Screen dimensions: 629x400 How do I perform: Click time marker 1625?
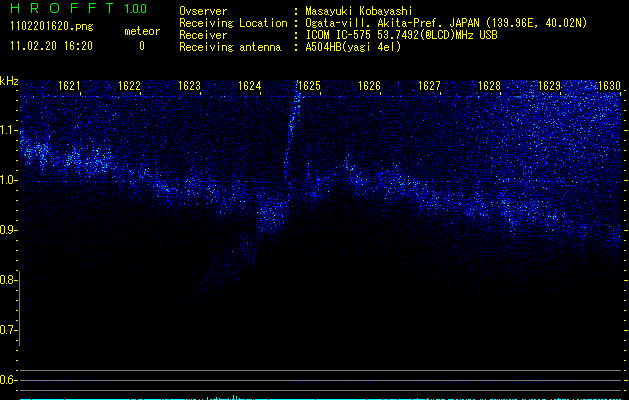click(x=309, y=85)
